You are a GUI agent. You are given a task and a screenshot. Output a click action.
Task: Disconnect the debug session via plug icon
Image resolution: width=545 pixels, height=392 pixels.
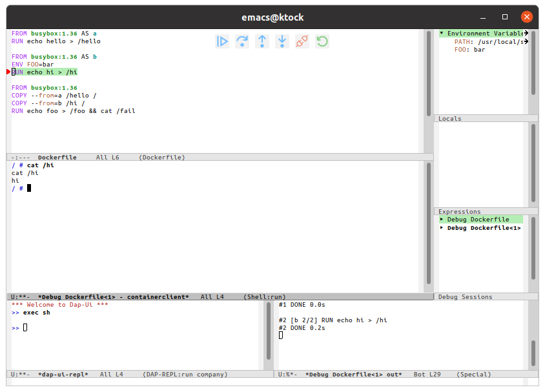click(302, 41)
